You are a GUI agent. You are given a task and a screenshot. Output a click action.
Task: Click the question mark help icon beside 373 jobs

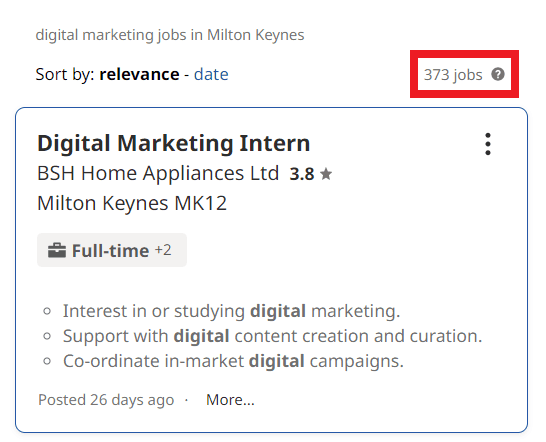coord(498,74)
